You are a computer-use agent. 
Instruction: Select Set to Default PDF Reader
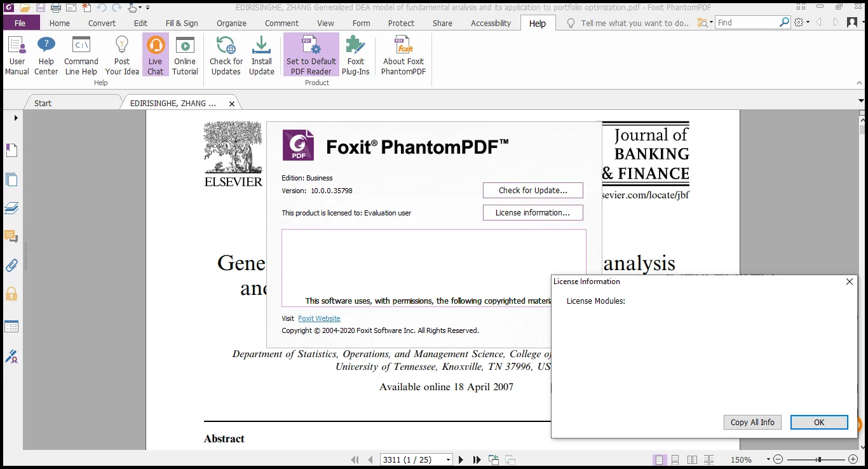[311, 55]
